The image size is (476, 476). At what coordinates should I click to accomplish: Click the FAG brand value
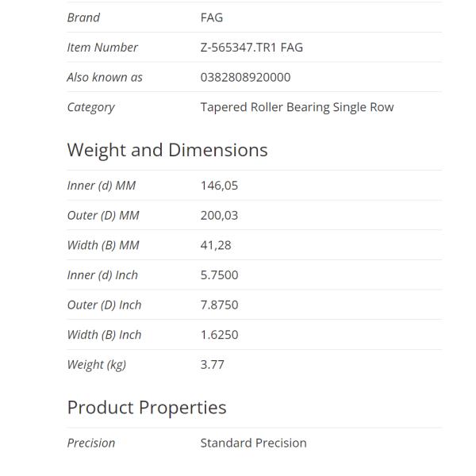point(212,17)
